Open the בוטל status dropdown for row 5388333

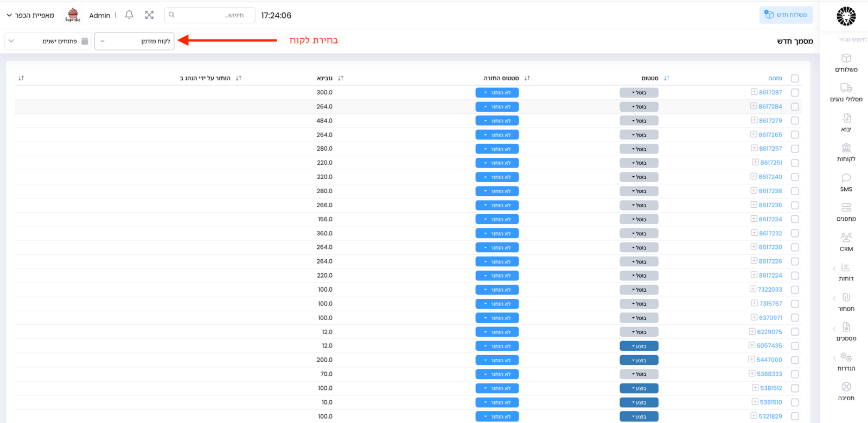pos(639,374)
